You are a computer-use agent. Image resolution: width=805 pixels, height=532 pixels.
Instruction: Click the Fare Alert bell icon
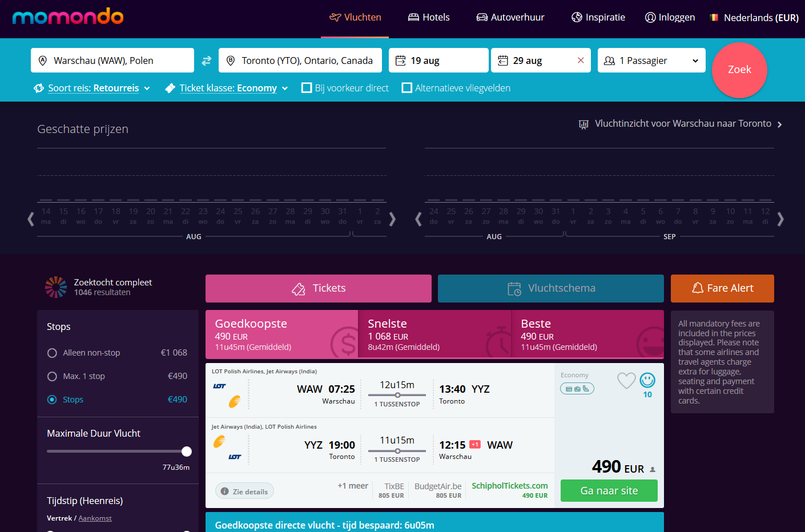click(x=698, y=288)
